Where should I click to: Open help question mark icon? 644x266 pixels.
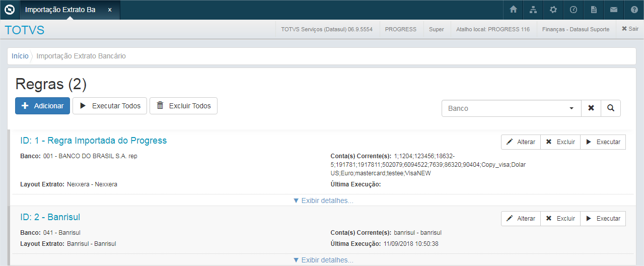coord(634,10)
